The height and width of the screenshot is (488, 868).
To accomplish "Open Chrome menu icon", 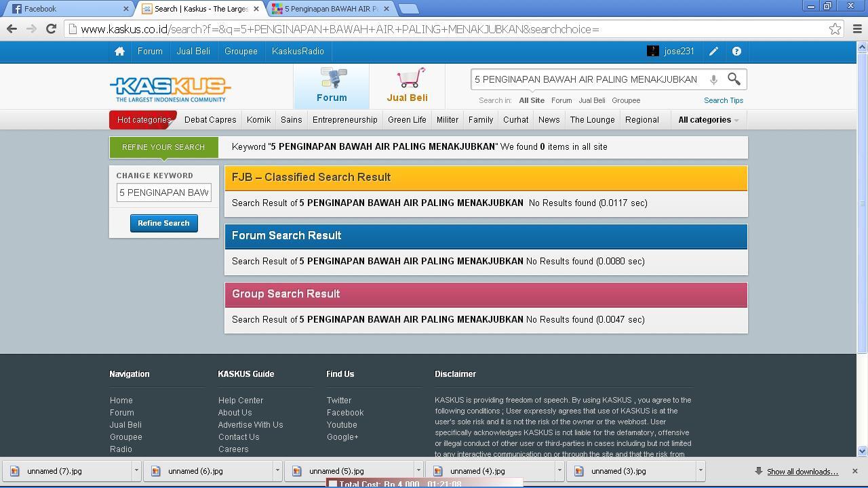I will (x=857, y=29).
